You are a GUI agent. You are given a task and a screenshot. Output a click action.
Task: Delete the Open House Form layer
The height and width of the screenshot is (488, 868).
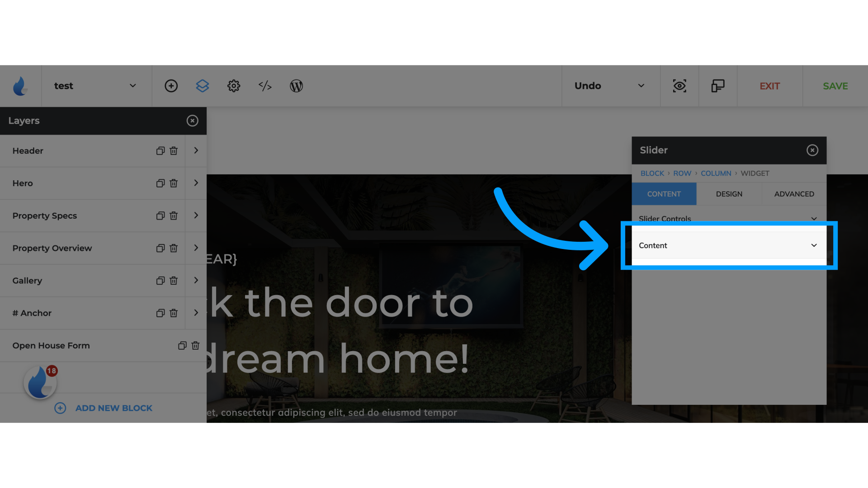196,345
